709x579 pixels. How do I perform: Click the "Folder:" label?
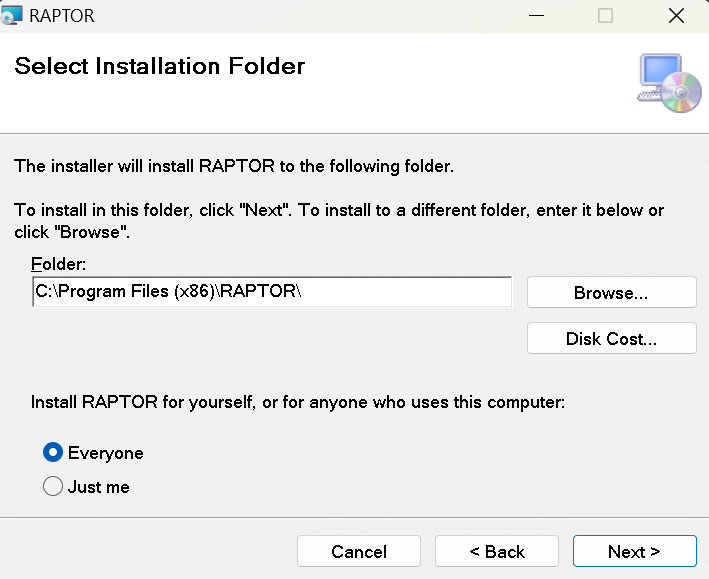[58, 264]
